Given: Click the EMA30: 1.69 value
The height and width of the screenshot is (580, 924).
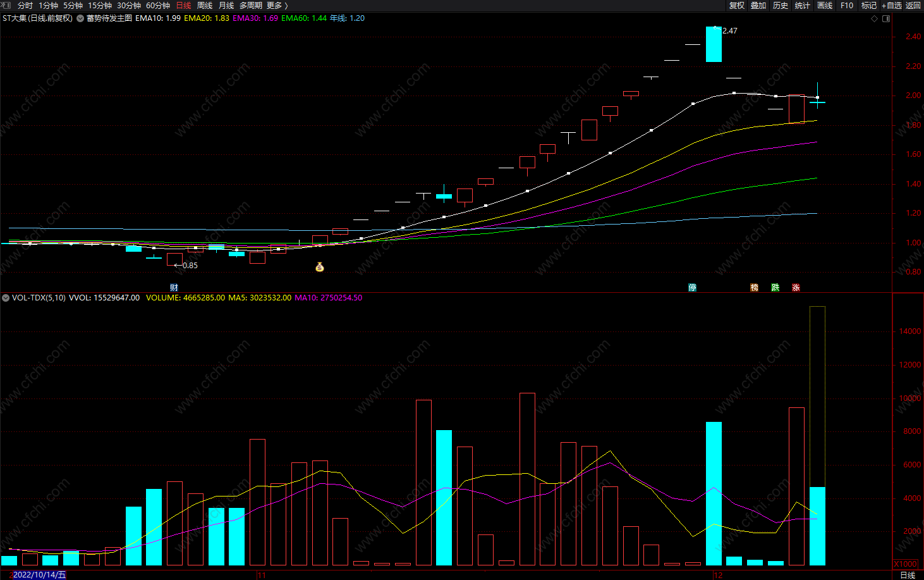Looking at the screenshot, I should click(255, 18).
